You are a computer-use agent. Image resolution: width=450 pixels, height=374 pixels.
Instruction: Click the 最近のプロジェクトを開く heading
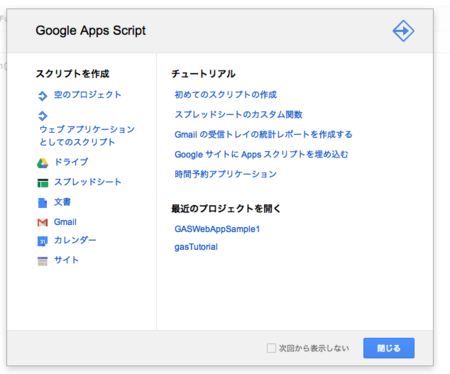coord(226,209)
